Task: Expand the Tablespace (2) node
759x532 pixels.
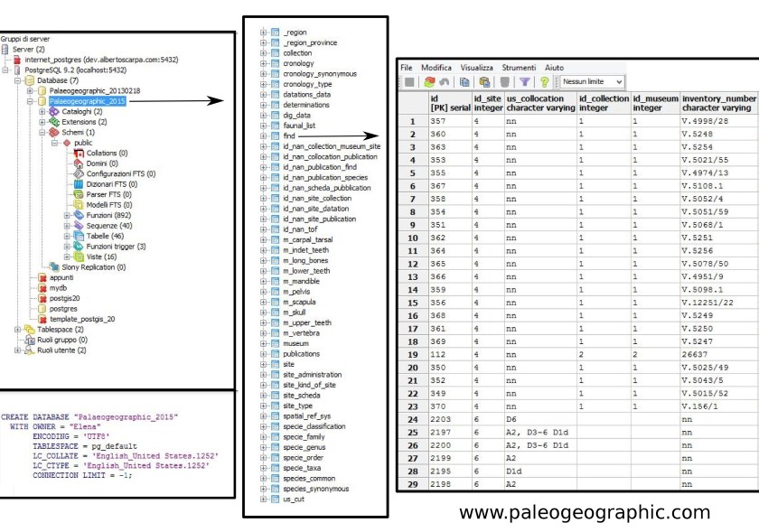Action: pyautogui.click(x=17, y=329)
